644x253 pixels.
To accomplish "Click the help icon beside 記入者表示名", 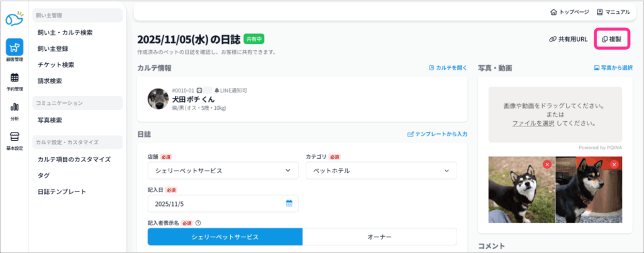I will [198, 222].
